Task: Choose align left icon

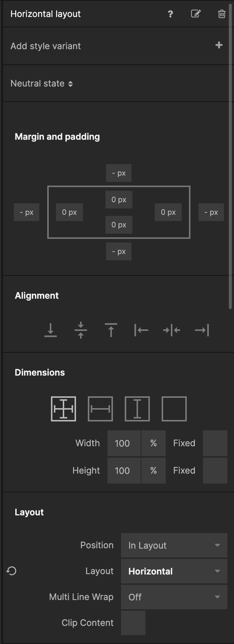Action: 141,330
